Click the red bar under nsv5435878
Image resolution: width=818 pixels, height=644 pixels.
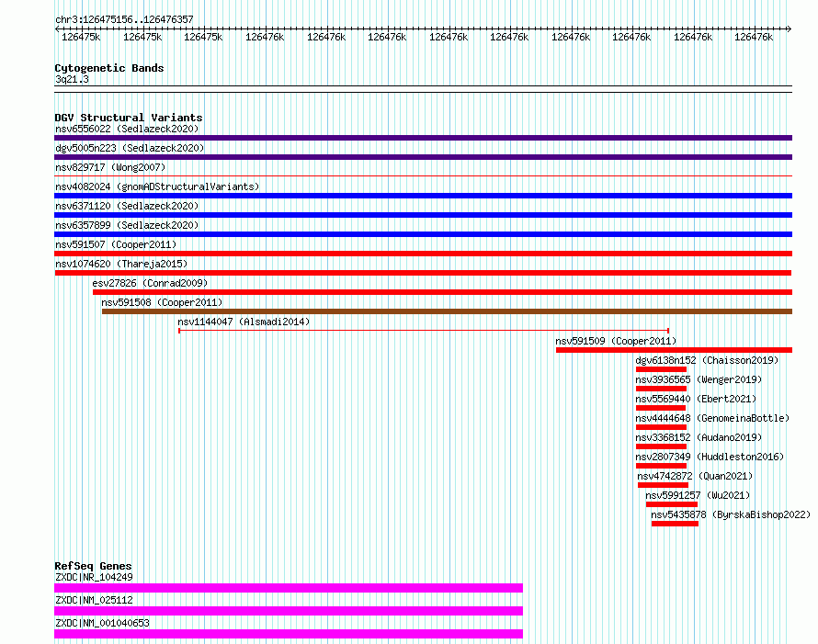click(675, 524)
